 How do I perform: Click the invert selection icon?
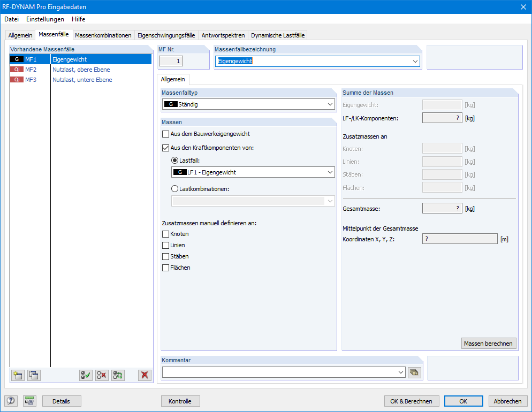click(x=118, y=375)
